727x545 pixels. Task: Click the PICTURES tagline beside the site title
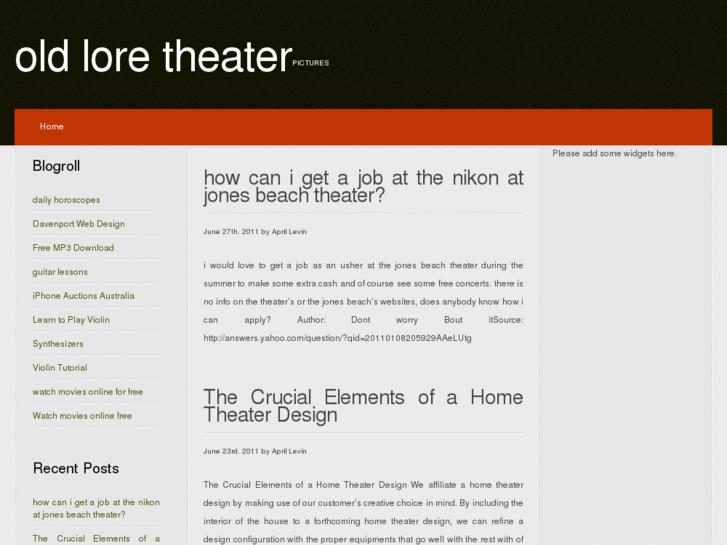pos(311,63)
